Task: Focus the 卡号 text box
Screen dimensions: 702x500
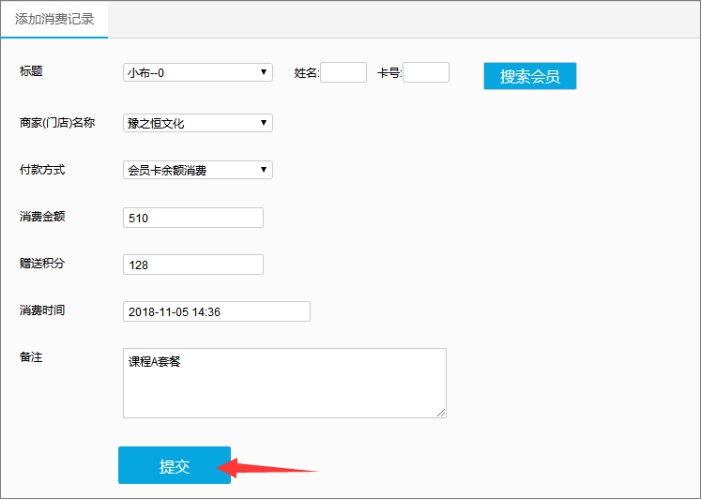Action: pyautogui.click(x=426, y=72)
